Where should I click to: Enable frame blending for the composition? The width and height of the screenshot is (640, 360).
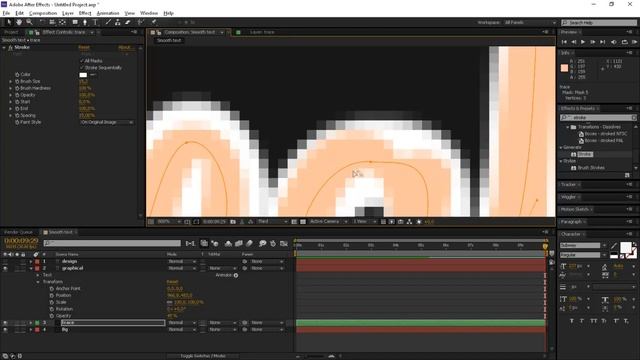(239, 243)
